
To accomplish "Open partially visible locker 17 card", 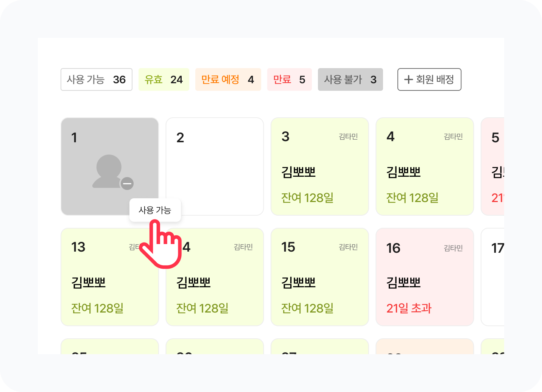I will pyautogui.click(x=493, y=277).
